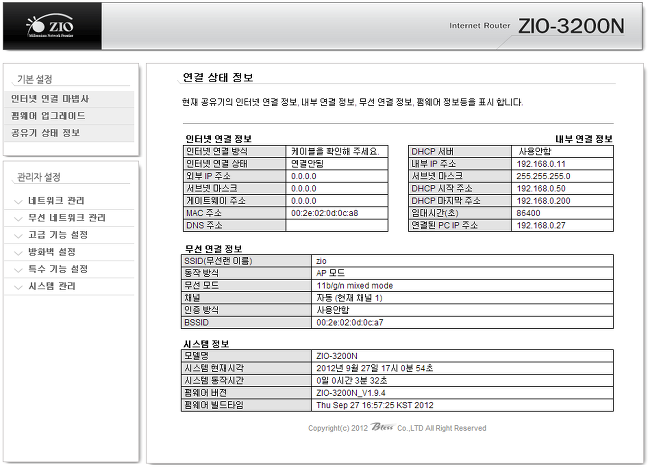Click the Bless logo in the copyright footer
This screenshot has height=469, width=650.
[x=382, y=427]
